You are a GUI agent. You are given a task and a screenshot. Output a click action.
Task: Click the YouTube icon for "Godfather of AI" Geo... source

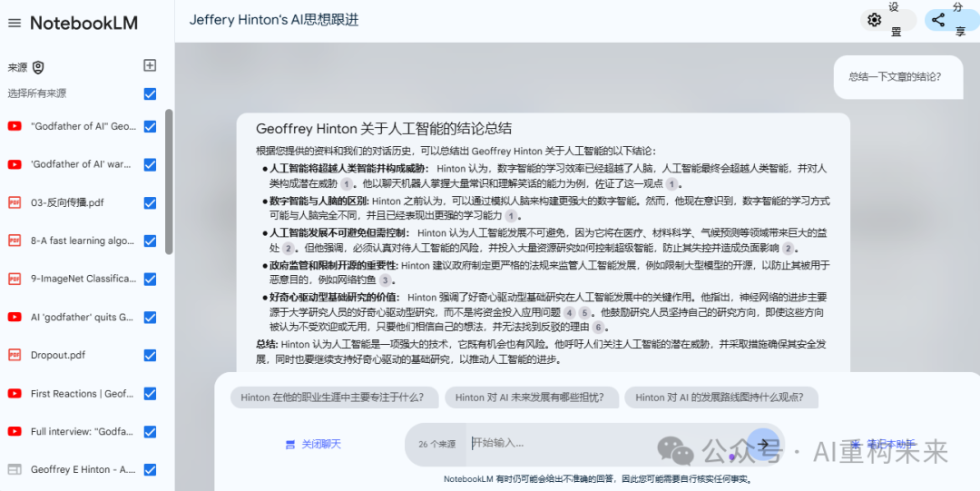pyautogui.click(x=15, y=126)
